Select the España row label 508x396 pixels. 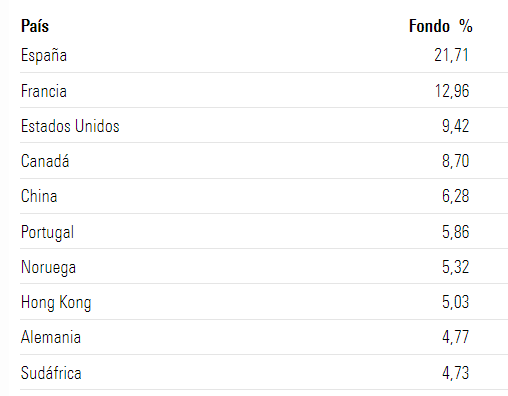(x=44, y=55)
